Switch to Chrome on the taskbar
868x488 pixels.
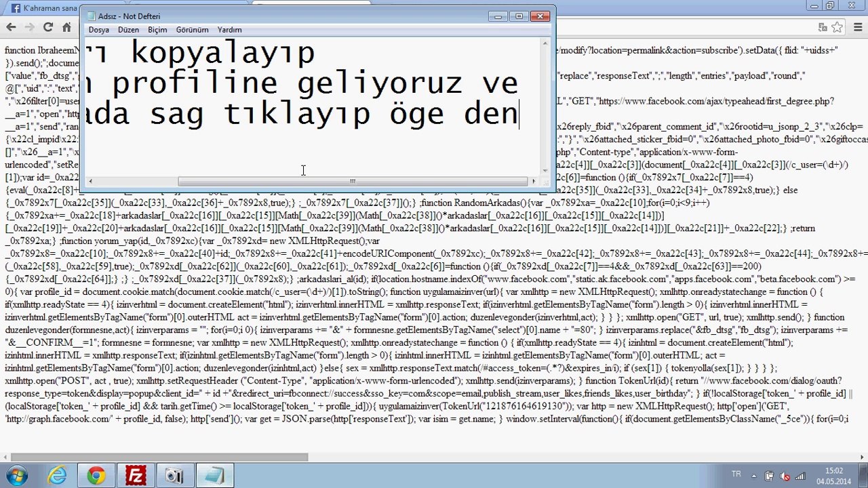[x=96, y=476]
